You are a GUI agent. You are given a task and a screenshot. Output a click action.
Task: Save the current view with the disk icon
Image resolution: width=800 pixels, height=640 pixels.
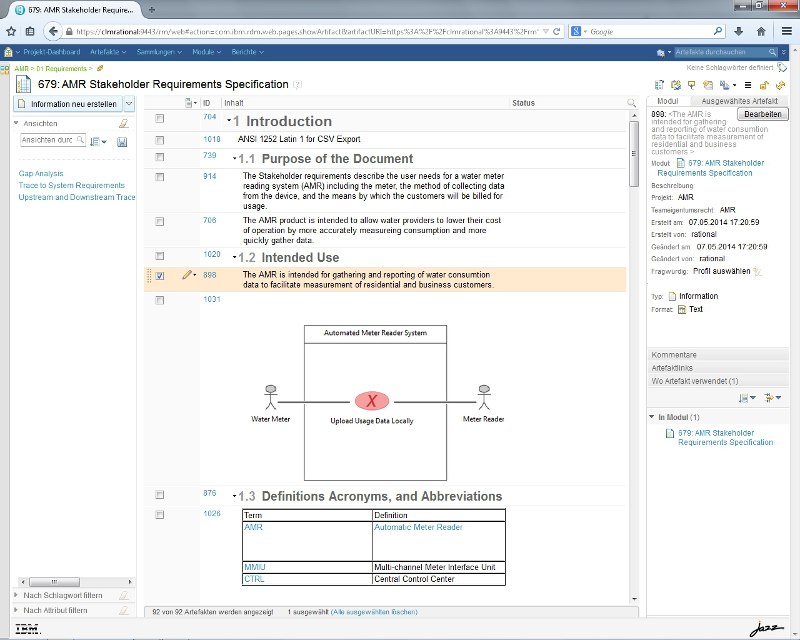[122, 142]
